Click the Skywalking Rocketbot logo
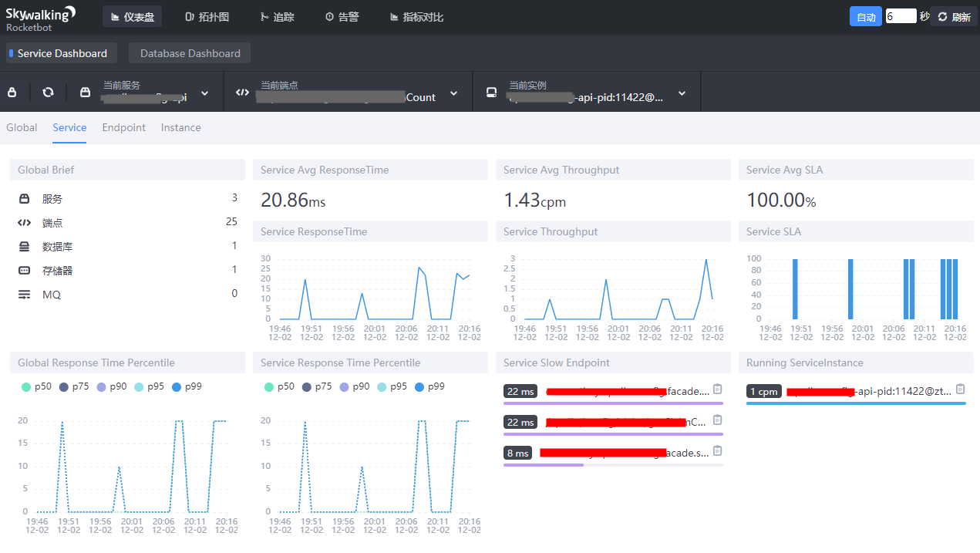Viewport: 980px width, 553px height. pyautogui.click(x=41, y=18)
